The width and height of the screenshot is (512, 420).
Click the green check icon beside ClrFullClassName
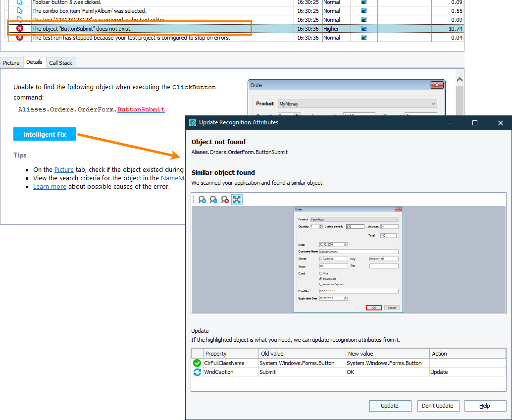(x=197, y=363)
